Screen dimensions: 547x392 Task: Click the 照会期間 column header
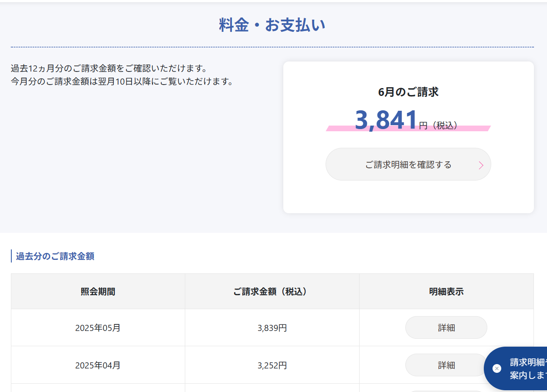[x=98, y=292]
